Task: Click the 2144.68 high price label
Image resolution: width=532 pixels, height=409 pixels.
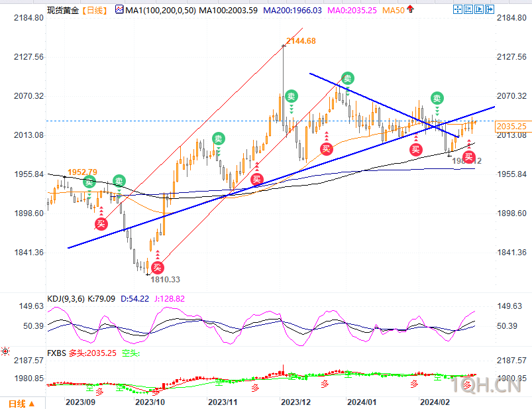Action: (301, 40)
